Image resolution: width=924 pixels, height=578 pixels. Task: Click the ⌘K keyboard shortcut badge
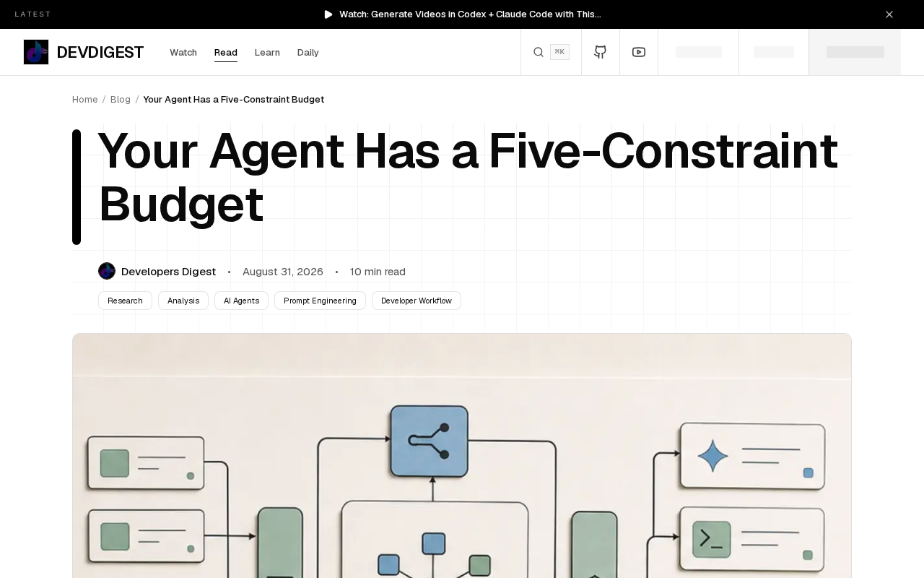pyautogui.click(x=559, y=52)
